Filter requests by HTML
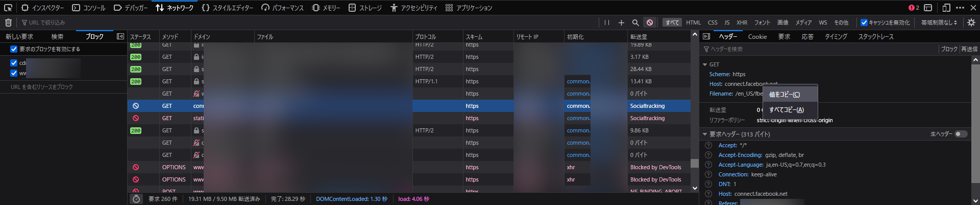The image size is (980, 205). click(x=693, y=22)
